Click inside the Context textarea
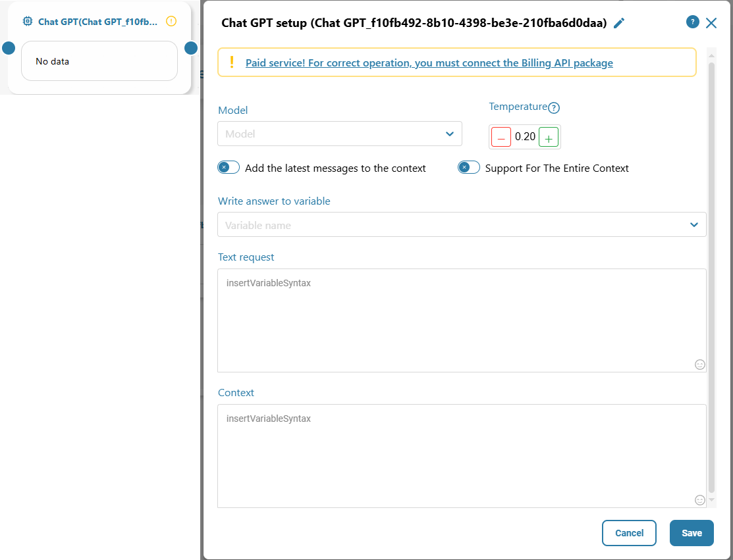This screenshot has height=560, width=733. pos(462,456)
